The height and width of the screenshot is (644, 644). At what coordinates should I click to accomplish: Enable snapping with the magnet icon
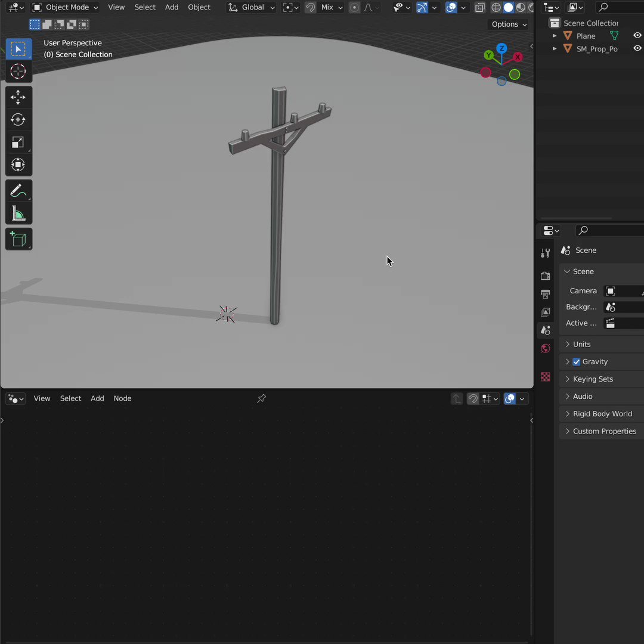coord(310,7)
